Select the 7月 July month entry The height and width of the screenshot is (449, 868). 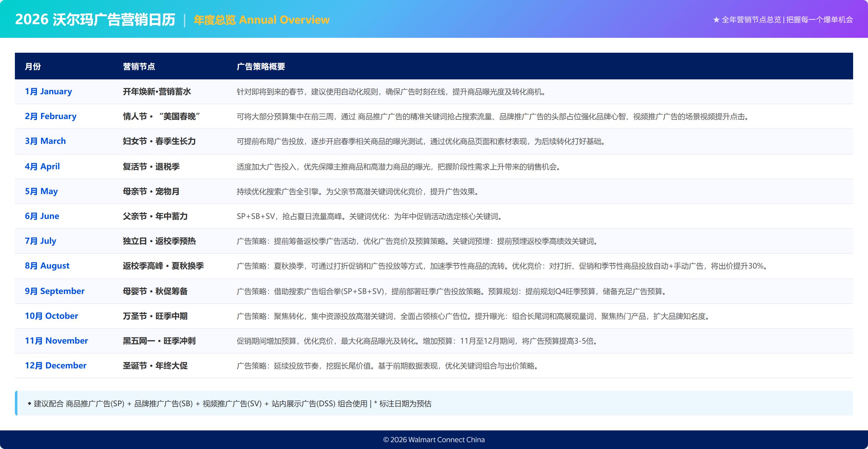[40, 241]
